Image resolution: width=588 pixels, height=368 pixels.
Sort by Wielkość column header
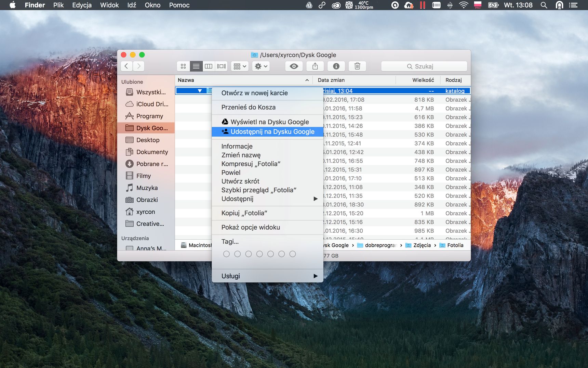[418, 80]
